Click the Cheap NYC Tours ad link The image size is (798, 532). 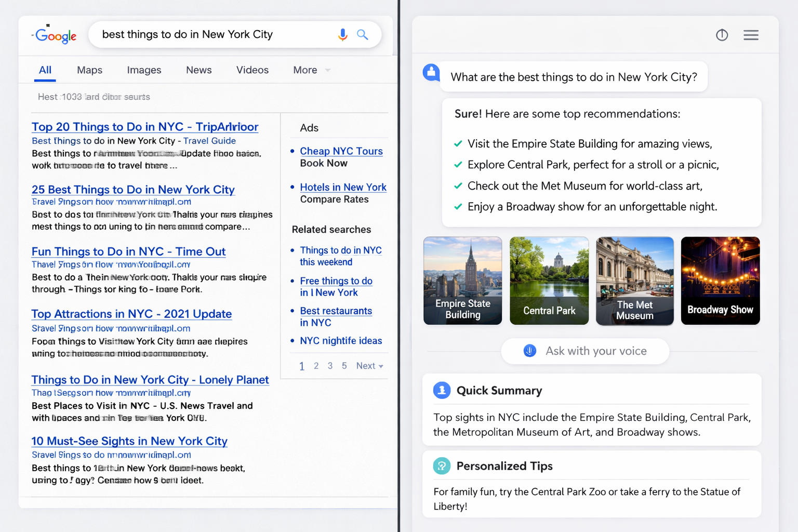tap(341, 151)
